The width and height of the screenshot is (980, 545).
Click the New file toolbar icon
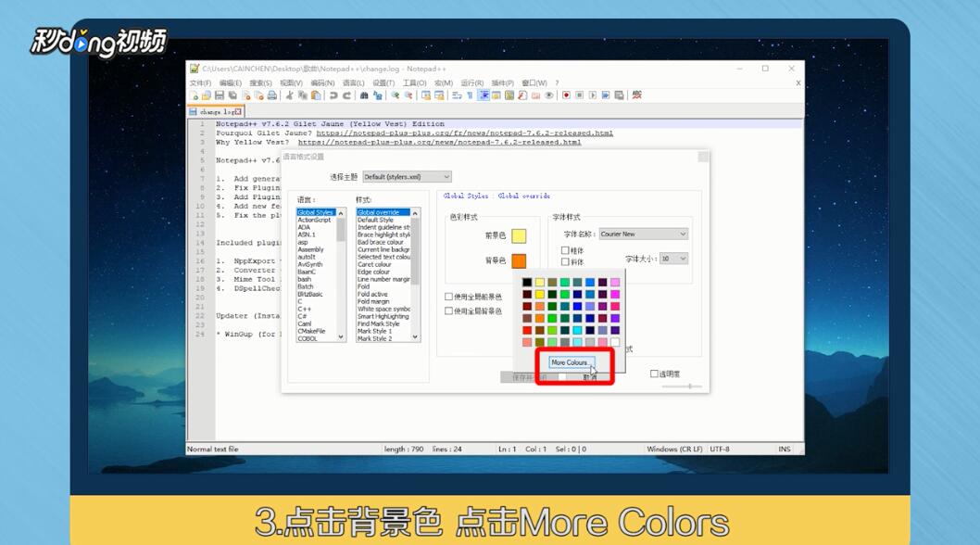tap(193, 95)
